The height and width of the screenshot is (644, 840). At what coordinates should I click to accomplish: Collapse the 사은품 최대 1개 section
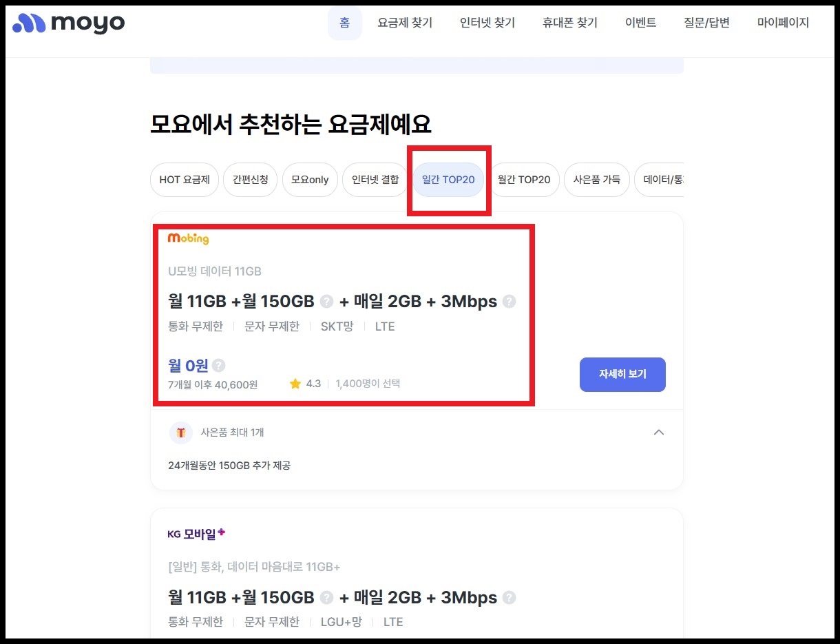click(x=659, y=433)
